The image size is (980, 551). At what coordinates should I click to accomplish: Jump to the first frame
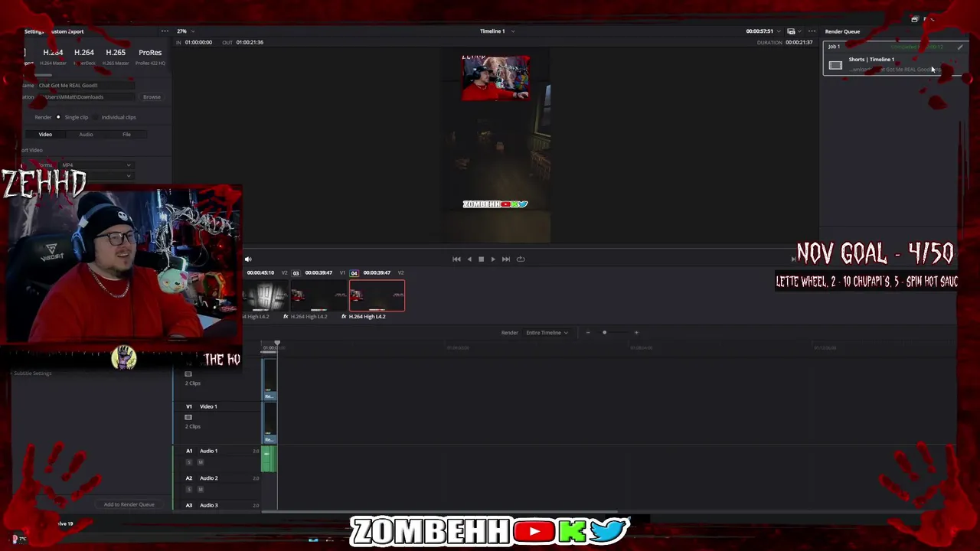coord(456,259)
